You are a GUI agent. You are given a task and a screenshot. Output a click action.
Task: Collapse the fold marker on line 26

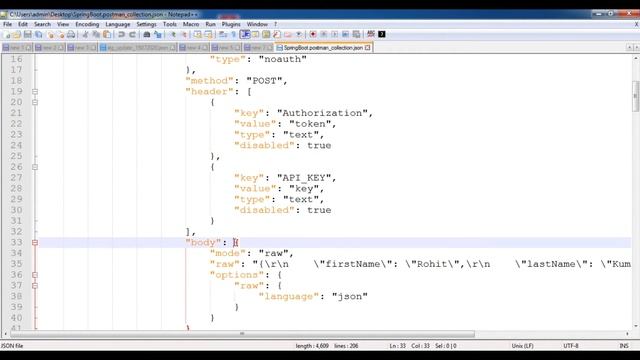click(35, 167)
